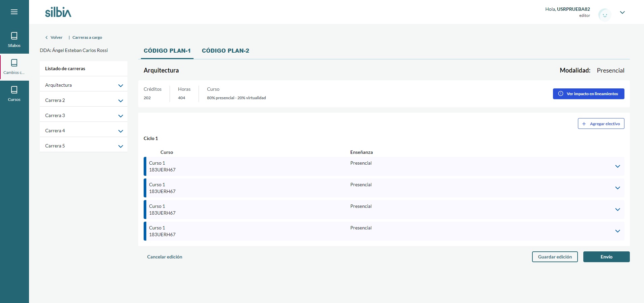Click the silbia logo

[x=58, y=12]
